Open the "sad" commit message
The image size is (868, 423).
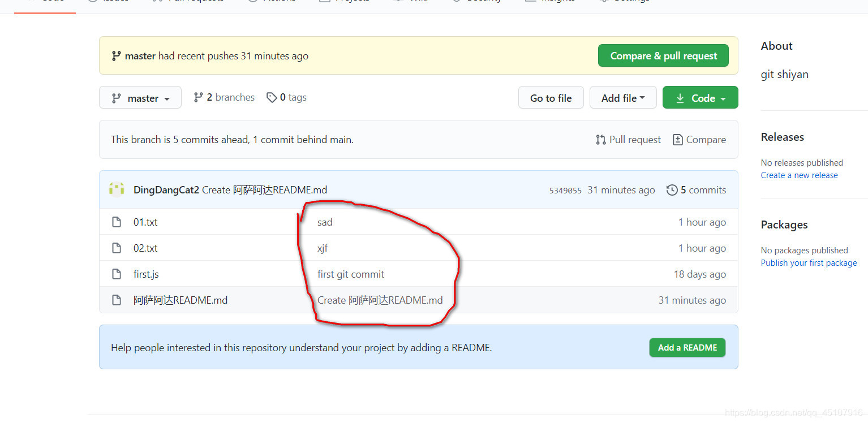point(325,222)
